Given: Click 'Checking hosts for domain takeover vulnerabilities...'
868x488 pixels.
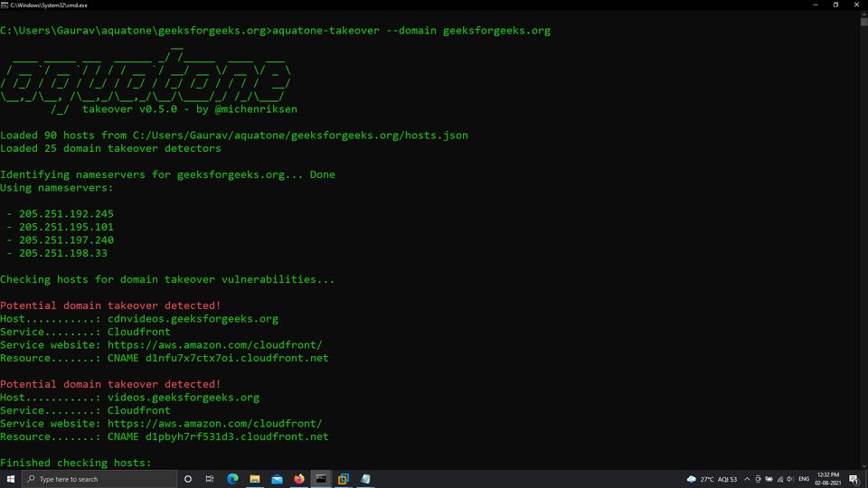Looking at the screenshot, I should tap(167, 279).
